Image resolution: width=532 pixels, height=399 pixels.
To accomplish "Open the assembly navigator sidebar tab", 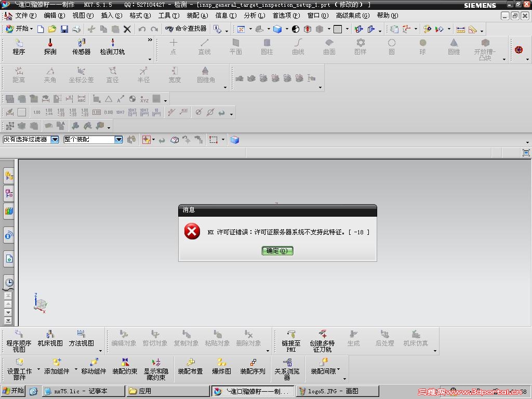I will coord(9,176).
